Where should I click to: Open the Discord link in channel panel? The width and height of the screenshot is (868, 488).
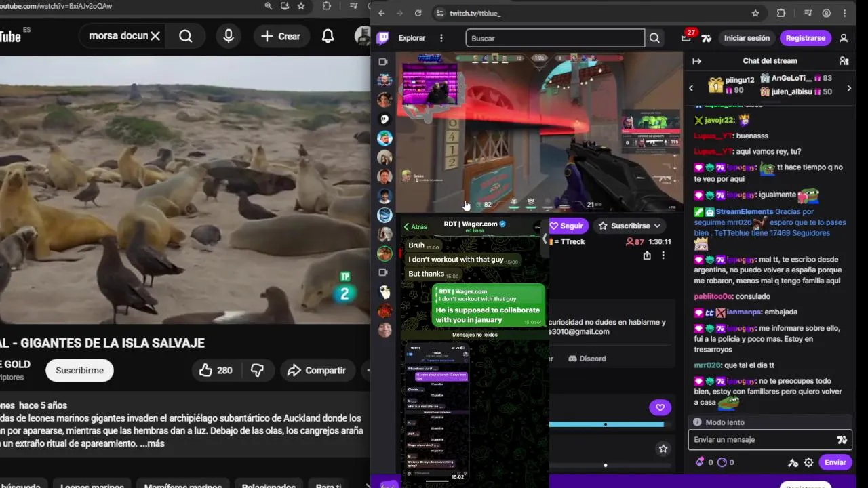pyautogui.click(x=587, y=359)
